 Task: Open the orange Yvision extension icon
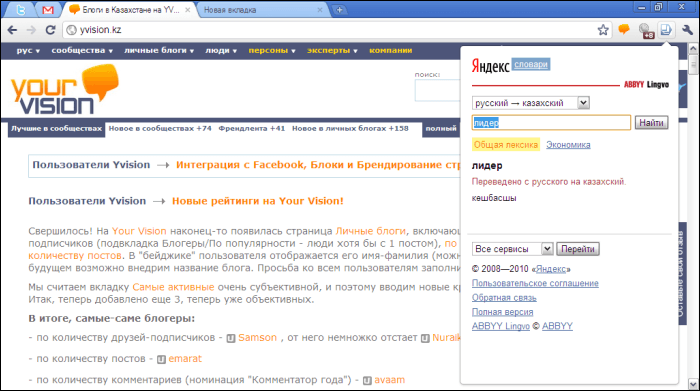624,30
